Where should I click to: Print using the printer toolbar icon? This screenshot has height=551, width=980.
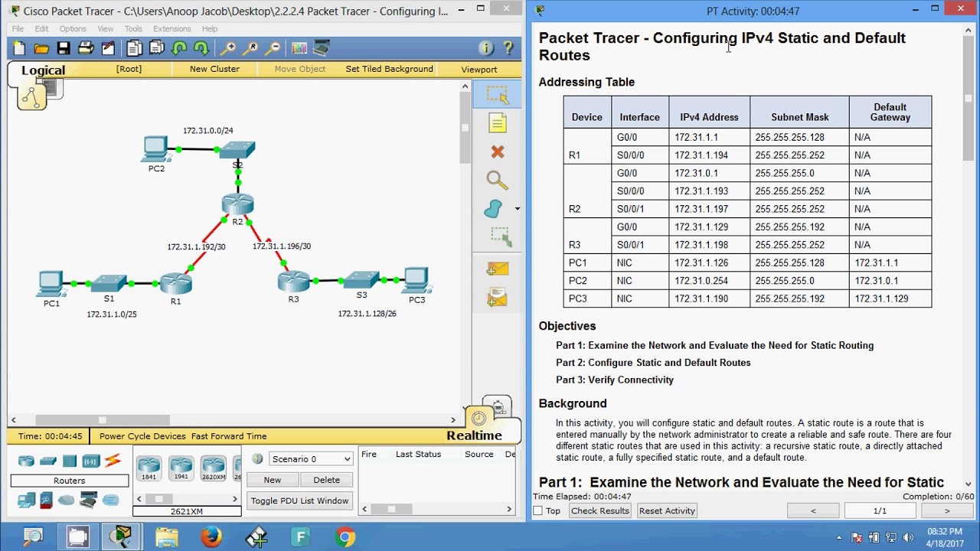(x=86, y=48)
